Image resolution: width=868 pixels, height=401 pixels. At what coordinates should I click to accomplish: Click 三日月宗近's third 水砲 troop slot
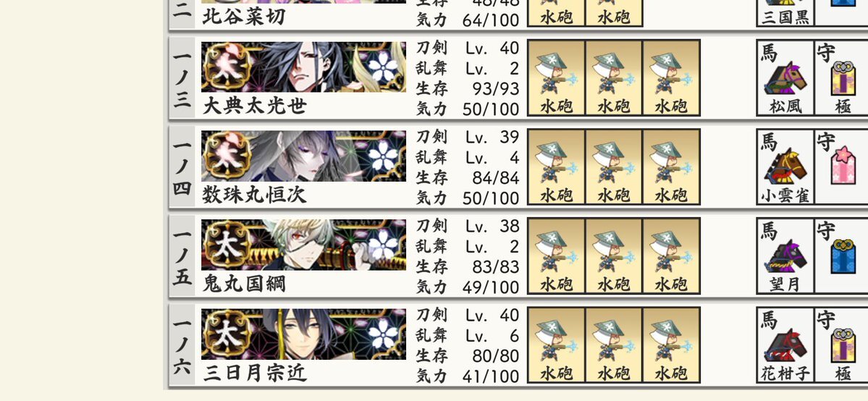pos(671,345)
